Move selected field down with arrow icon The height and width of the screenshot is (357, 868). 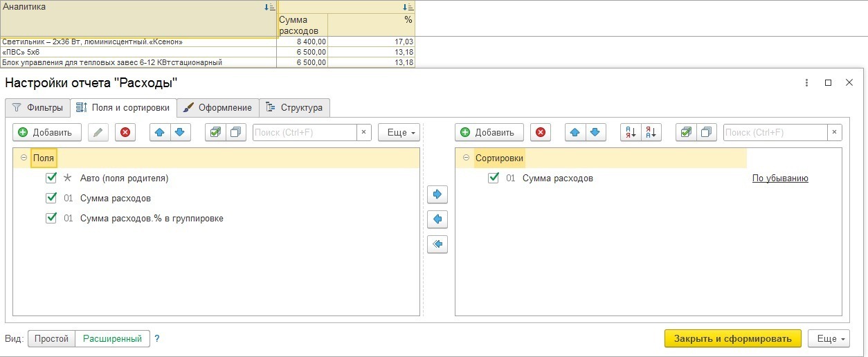coord(180,132)
